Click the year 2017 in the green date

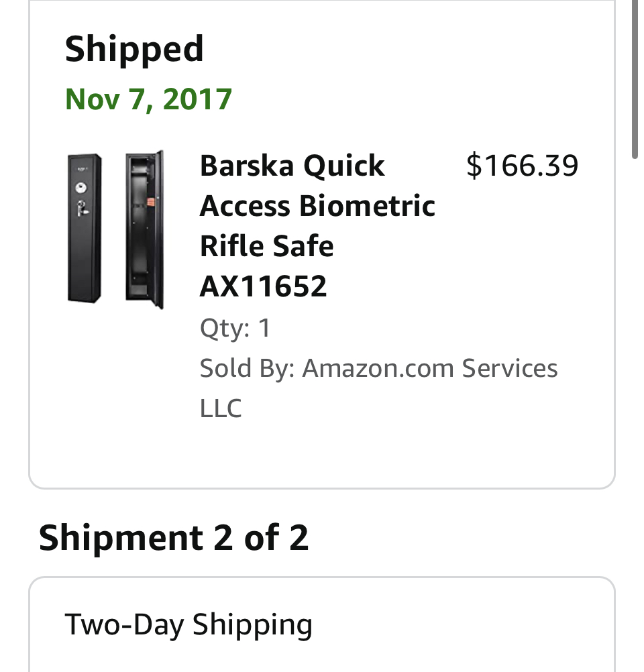click(197, 99)
